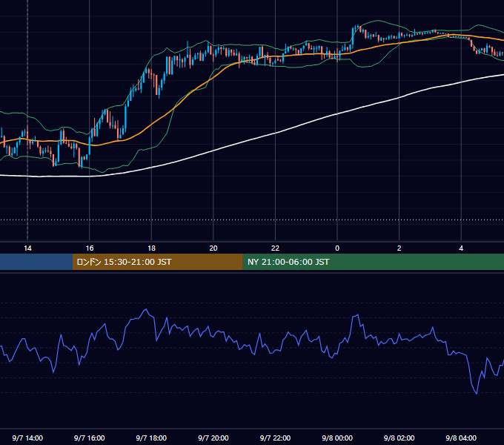504x445 pixels.
Task: Click the 9/7 16:00 date label
Action: click(x=90, y=438)
